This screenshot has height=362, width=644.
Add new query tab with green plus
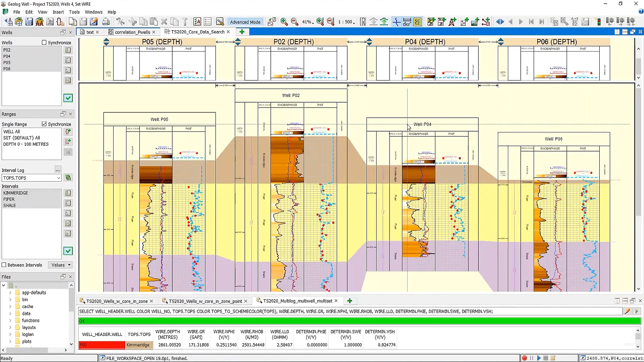tap(350, 301)
